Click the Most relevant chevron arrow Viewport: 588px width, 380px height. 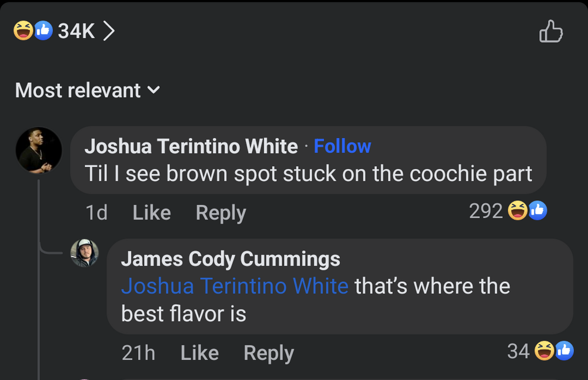pos(154,91)
